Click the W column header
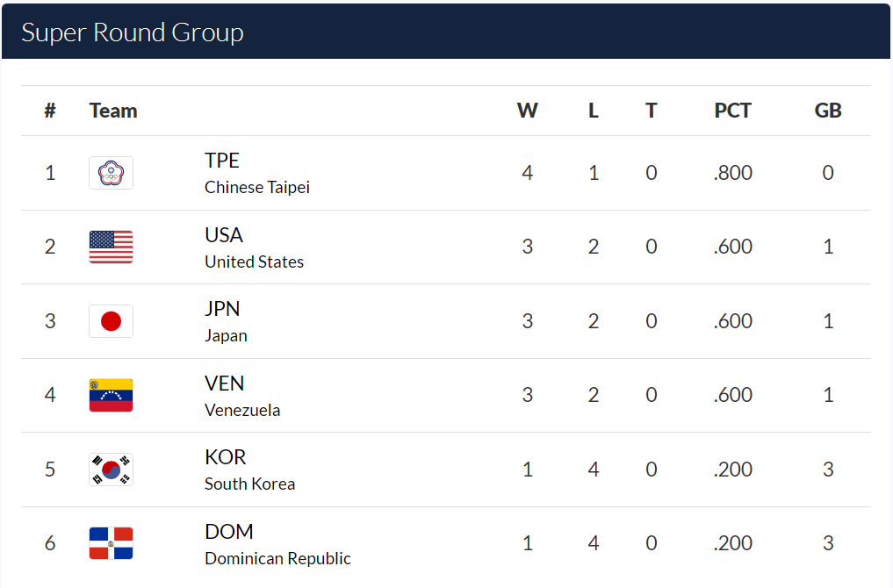 [527, 111]
